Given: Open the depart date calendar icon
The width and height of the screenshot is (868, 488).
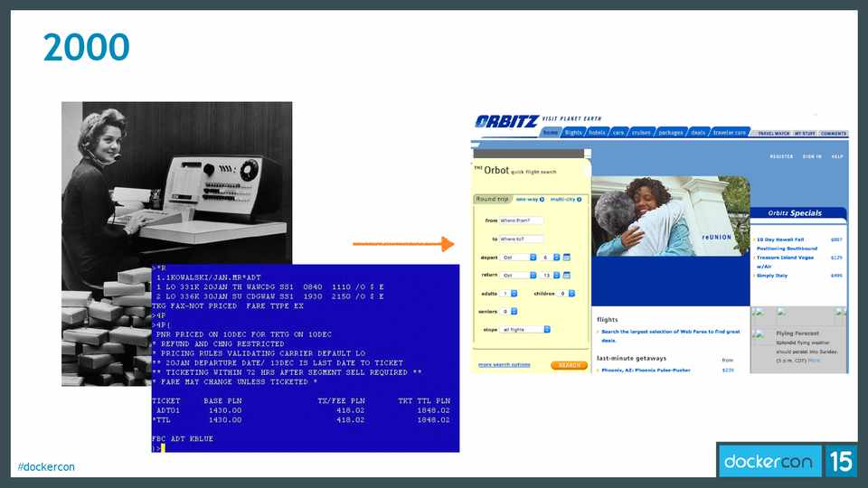Looking at the screenshot, I should pyautogui.click(x=567, y=258).
